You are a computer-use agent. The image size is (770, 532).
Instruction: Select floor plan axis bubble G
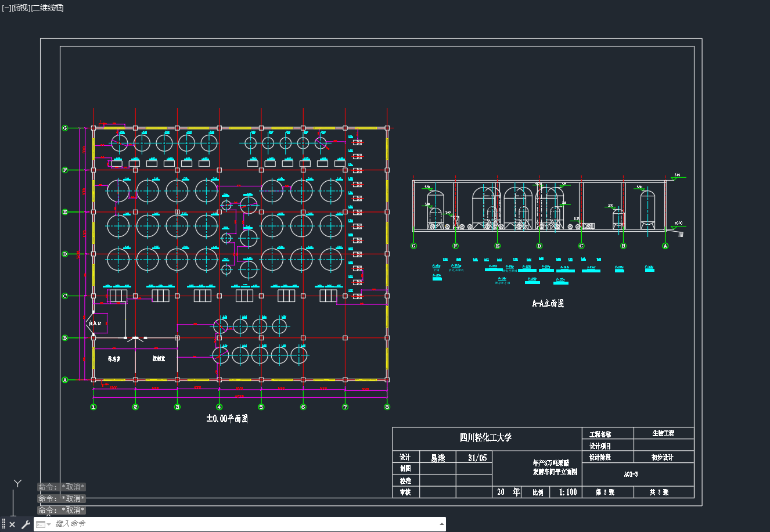(65, 128)
